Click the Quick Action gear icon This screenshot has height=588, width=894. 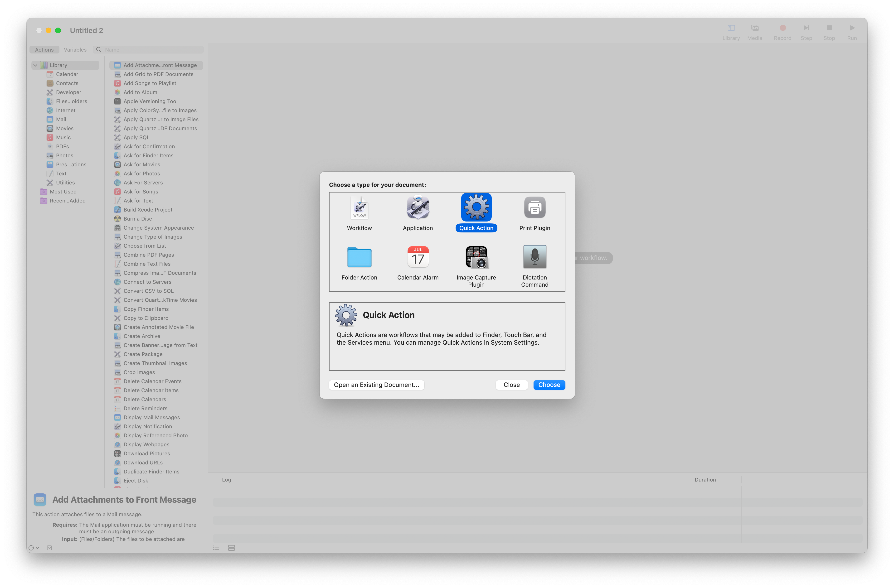pos(476,208)
